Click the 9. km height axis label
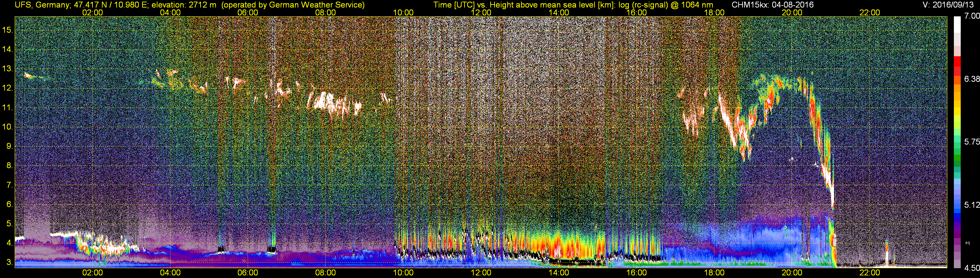Image resolution: width=980 pixels, height=278 pixels. pos(10,146)
